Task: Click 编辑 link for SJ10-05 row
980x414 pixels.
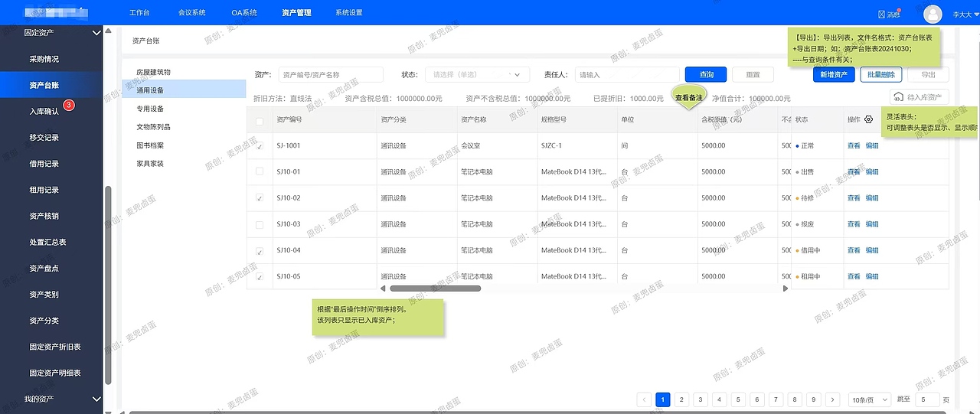Action: [871, 276]
